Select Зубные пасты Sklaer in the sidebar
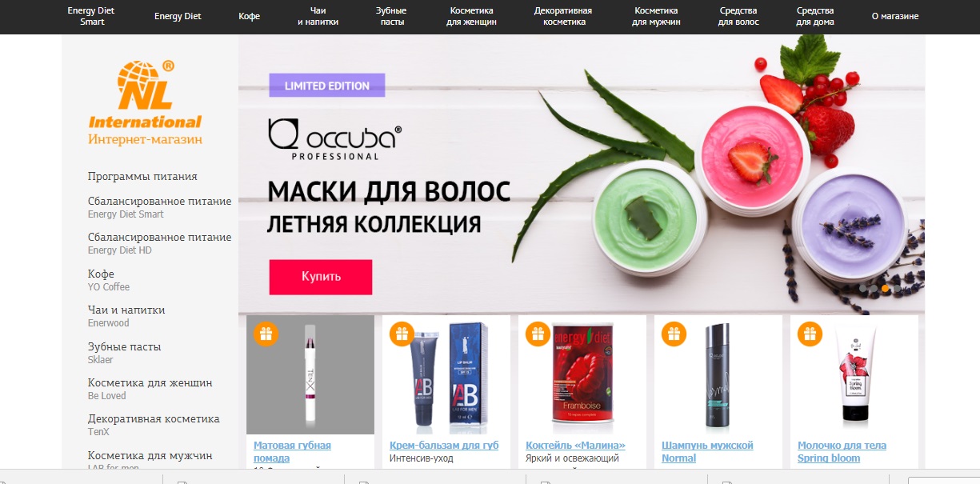 [125, 352]
